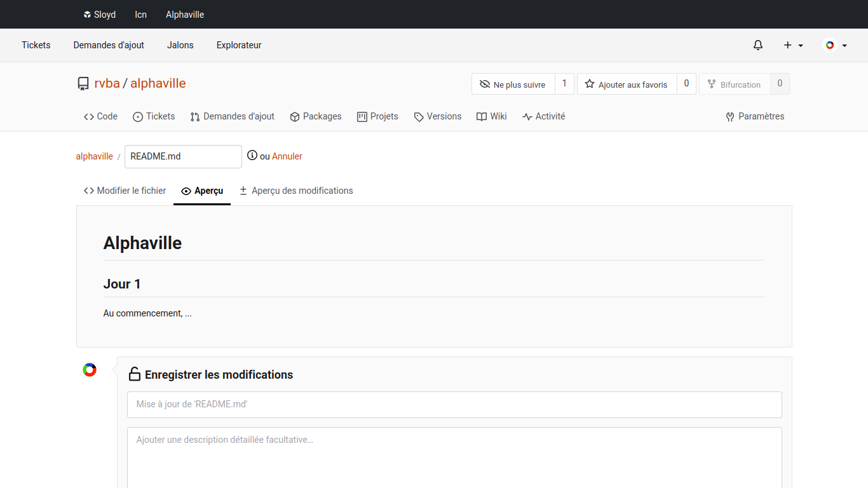The height and width of the screenshot is (488, 868).
Task: Switch to Modifier le fichier tab
Action: 125,191
